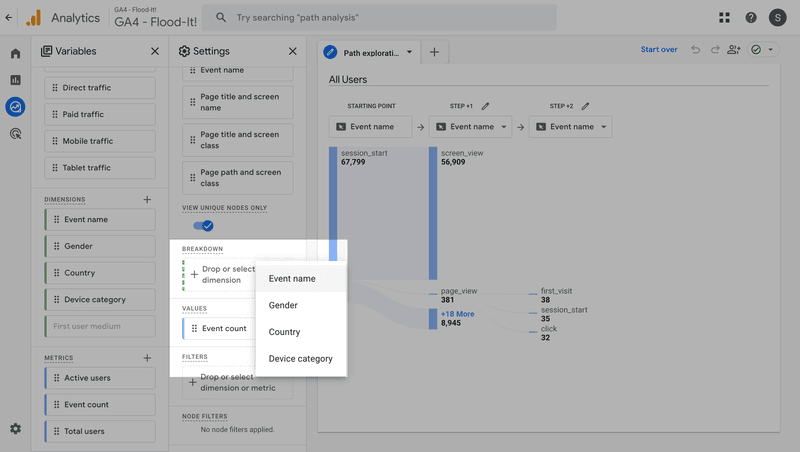Click the Google apps grid icon
This screenshot has width=800, height=452.
point(724,17)
